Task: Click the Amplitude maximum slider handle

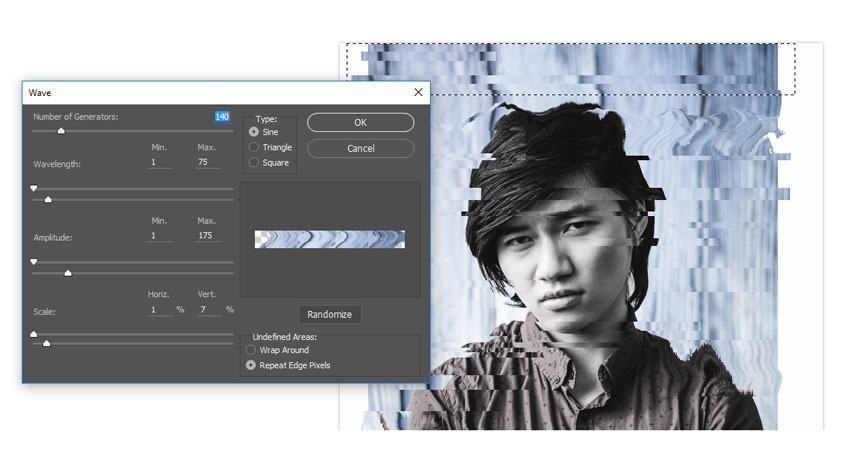Action: [x=68, y=273]
